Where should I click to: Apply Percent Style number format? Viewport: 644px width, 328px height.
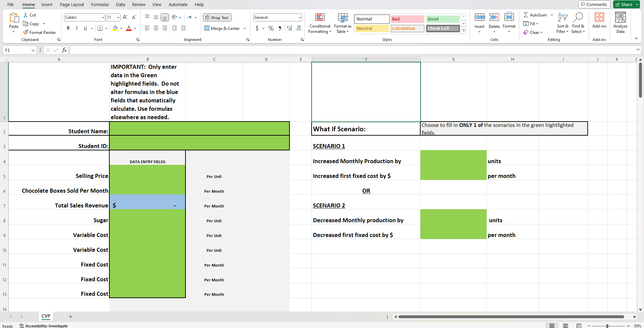(271, 28)
